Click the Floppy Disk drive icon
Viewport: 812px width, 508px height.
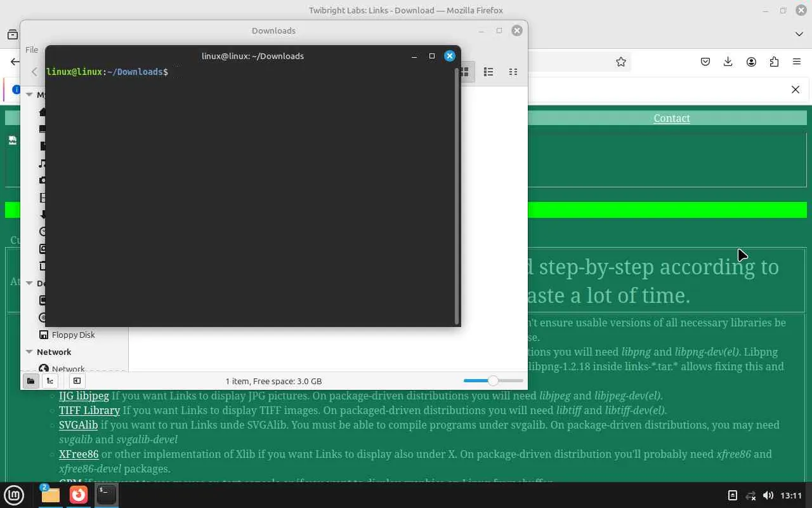pyautogui.click(x=44, y=335)
